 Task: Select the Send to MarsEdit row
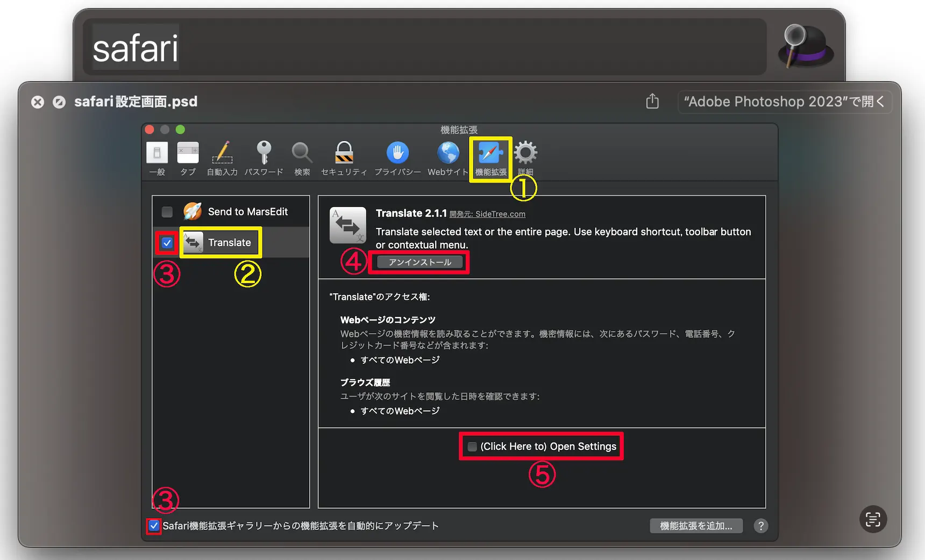click(231, 212)
